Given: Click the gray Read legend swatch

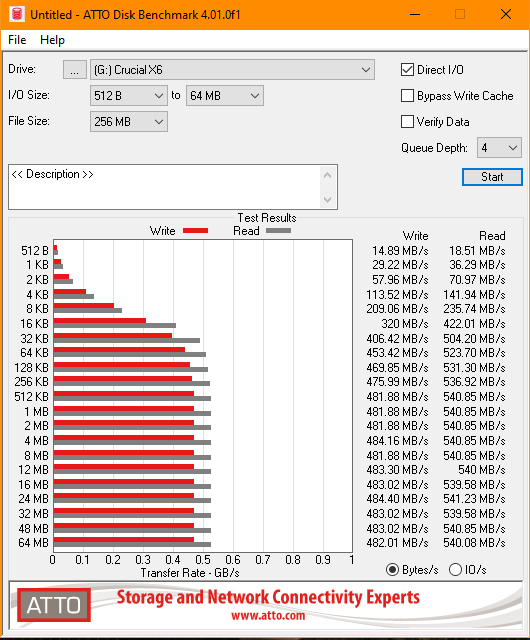Looking at the screenshot, I should tap(278, 231).
